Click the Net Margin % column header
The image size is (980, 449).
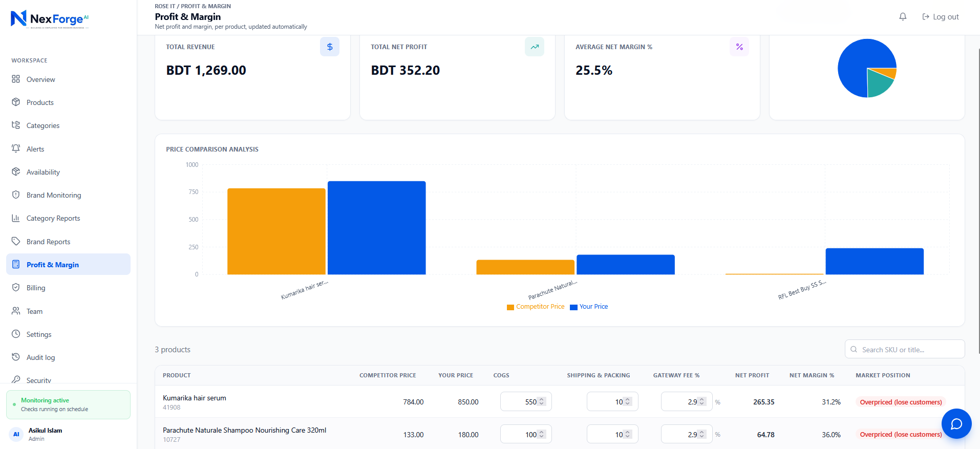point(812,375)
